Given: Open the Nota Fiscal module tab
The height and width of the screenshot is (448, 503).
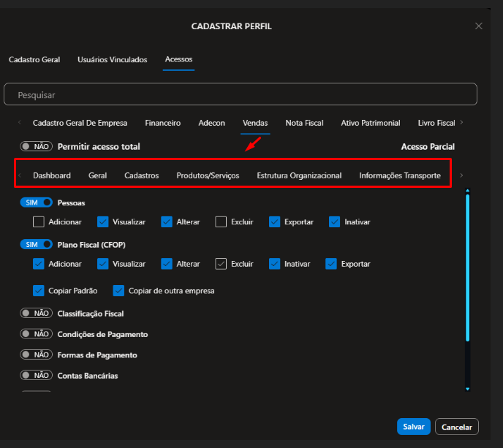Looking at the screenshot, I should tap(304, 123).
